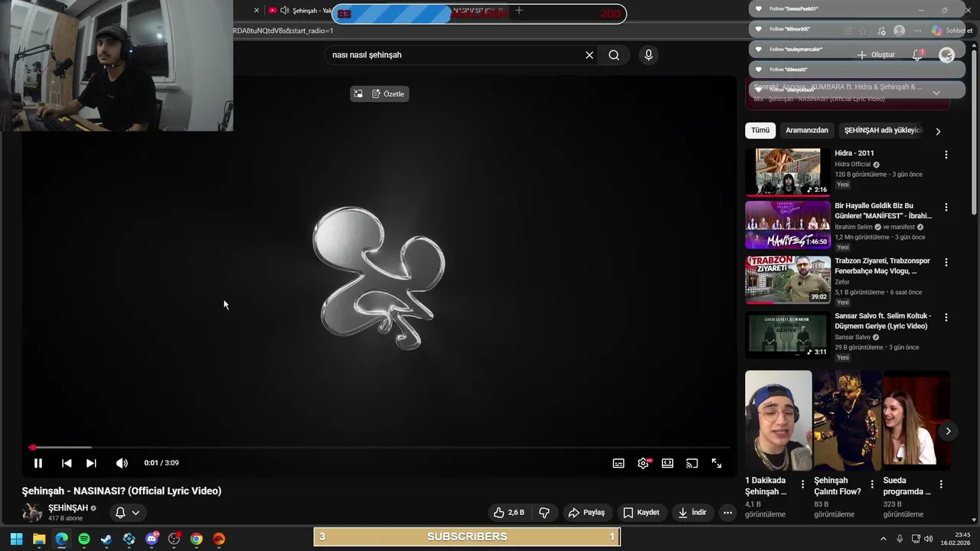Open the Özetle summary button
The height and width of the screenshot is (551, 980).
388,94
